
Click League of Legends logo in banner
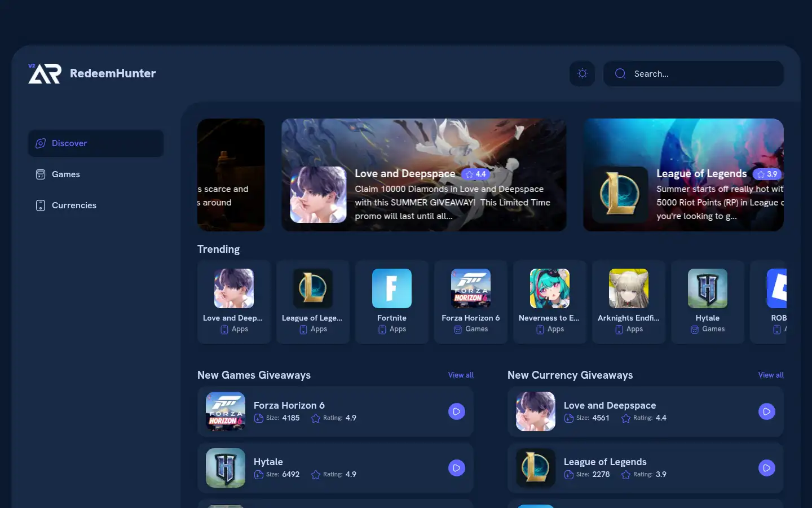tap(620, 195)
